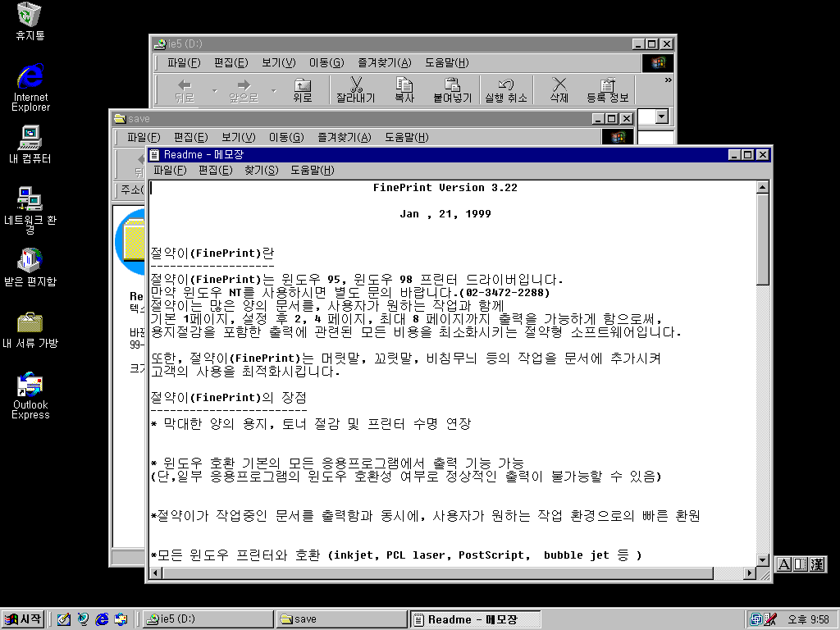Open 찾기(S) menu in Readme Notepad

[x=262, y=171]
